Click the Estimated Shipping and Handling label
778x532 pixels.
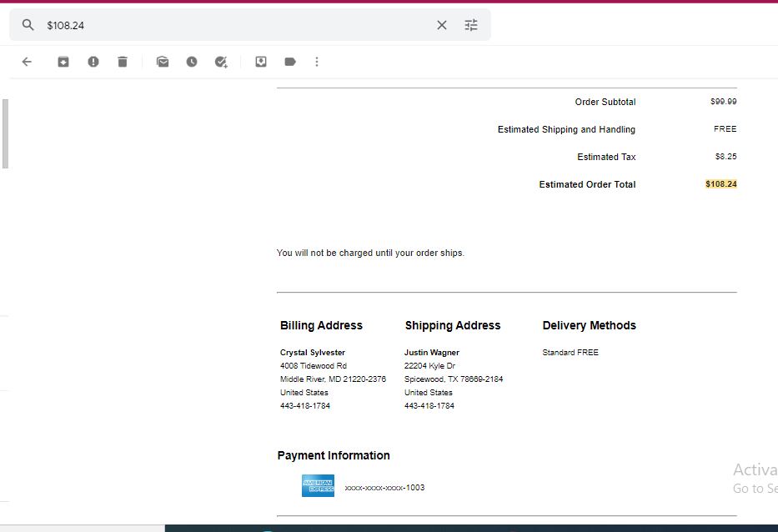[566, 129]
